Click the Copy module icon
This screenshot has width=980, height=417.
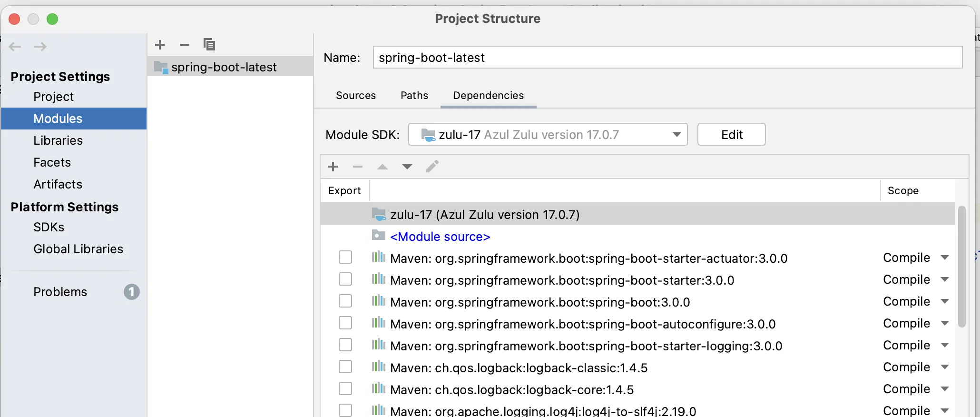[x=209, y=45]
